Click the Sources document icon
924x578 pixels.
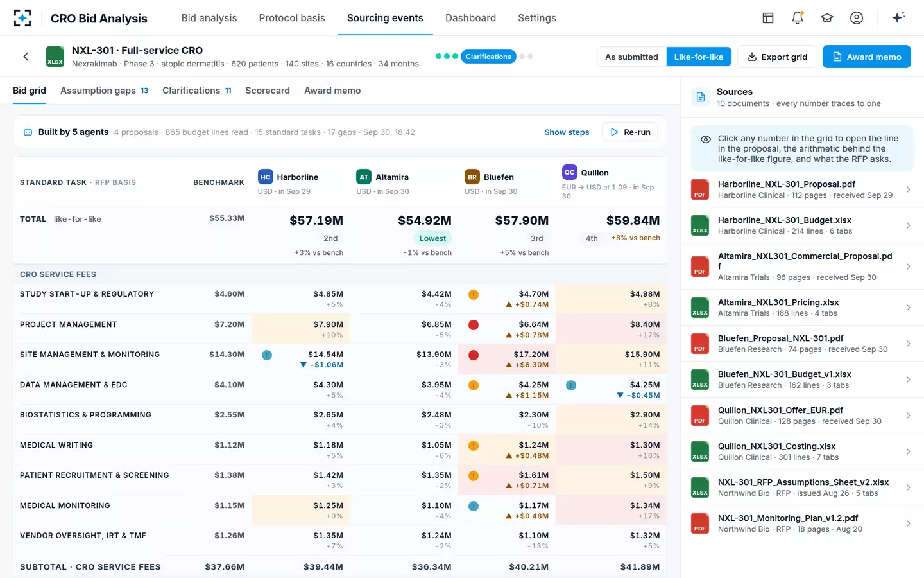(x=701, y=97)
